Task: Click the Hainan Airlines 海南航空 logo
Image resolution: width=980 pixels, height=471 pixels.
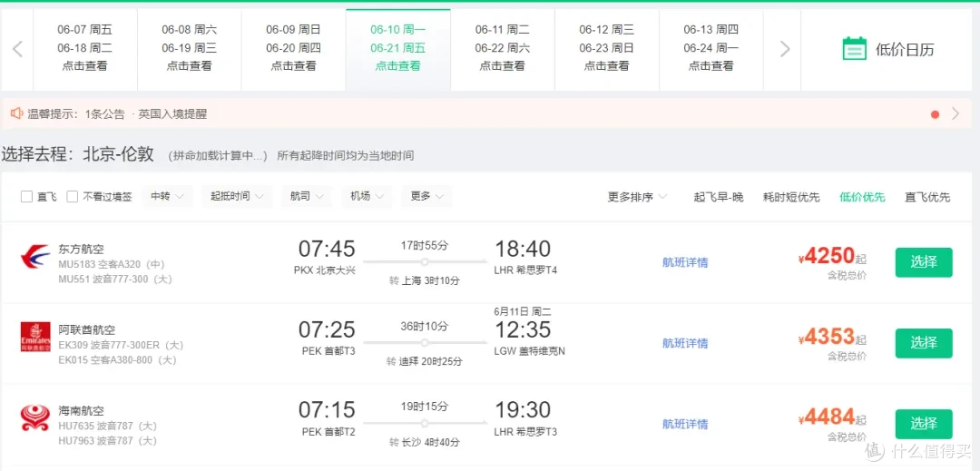Action: (35, 417)
